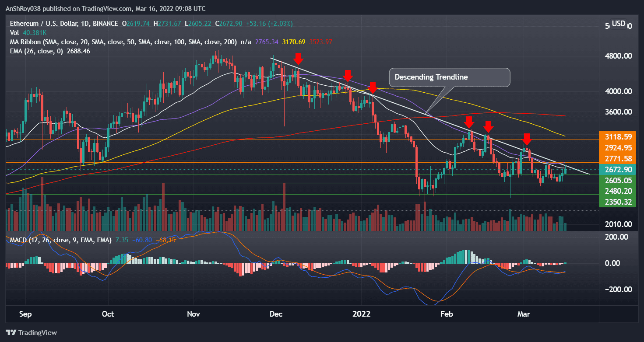The image size is (644, 342).
Task: Select the orange 3118.59 resistance price label
Action: click(617, 138)
